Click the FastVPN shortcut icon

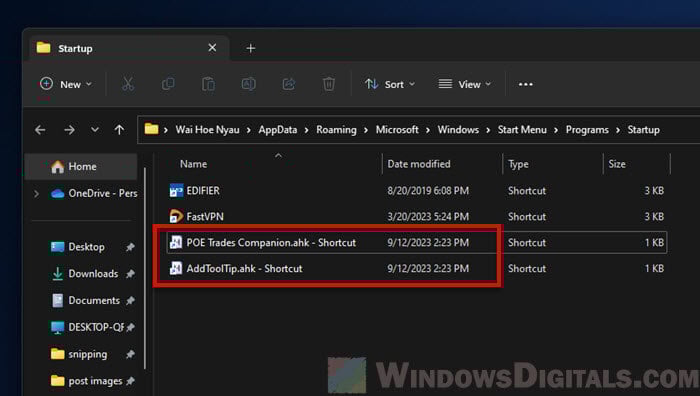176,217
